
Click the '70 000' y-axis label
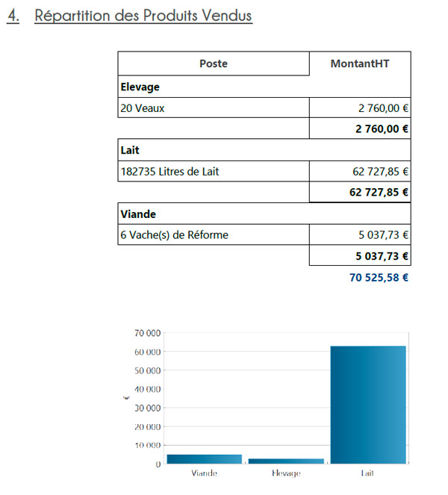148,333
